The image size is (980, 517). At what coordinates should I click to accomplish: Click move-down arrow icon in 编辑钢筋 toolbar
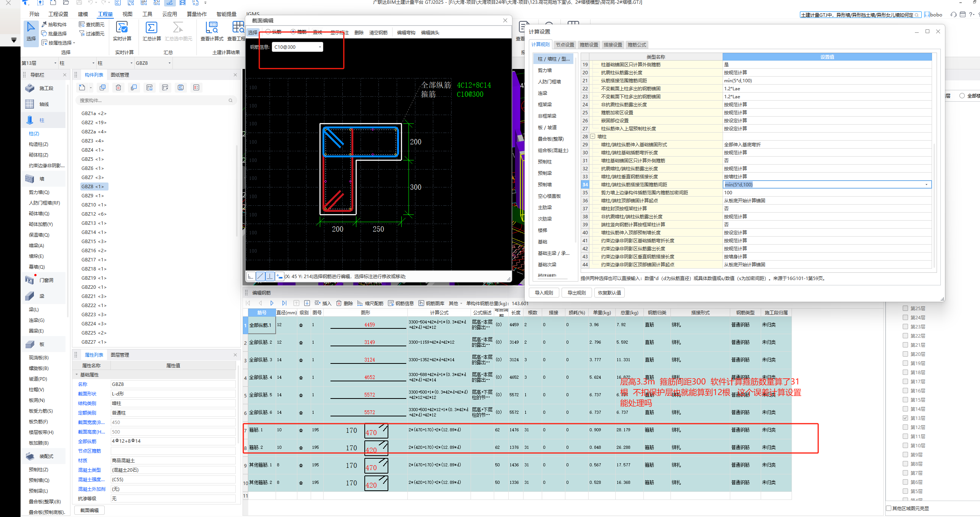tap(307, 303)
